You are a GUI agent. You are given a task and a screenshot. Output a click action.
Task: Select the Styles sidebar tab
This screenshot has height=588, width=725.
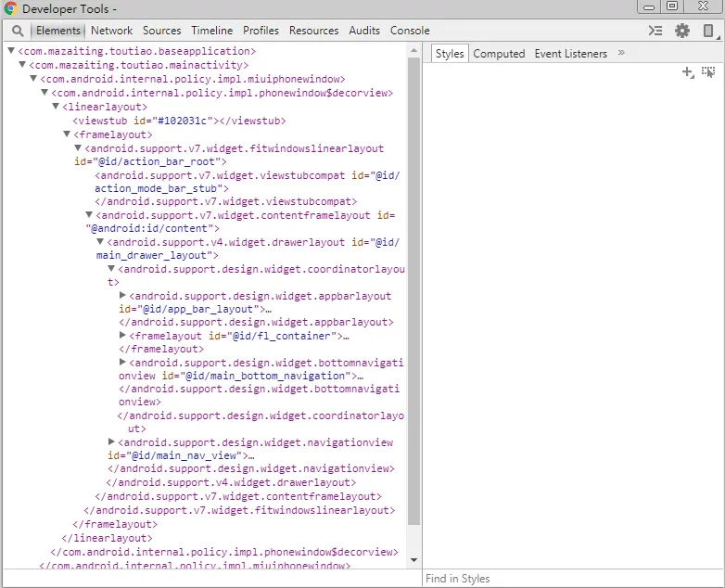450,54
